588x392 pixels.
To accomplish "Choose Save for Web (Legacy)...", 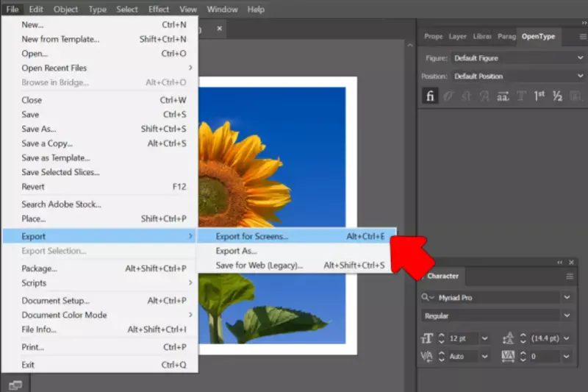I will coord(296,266).
